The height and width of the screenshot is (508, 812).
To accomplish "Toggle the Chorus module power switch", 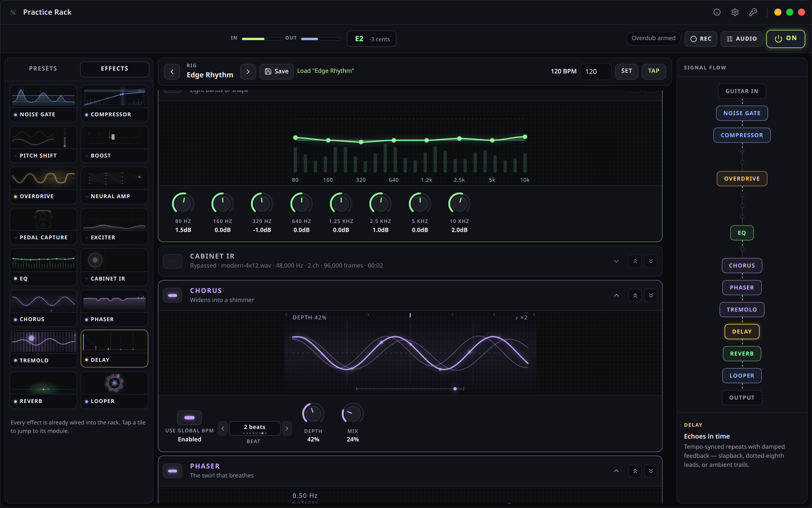I will click(x=173, y=296).
